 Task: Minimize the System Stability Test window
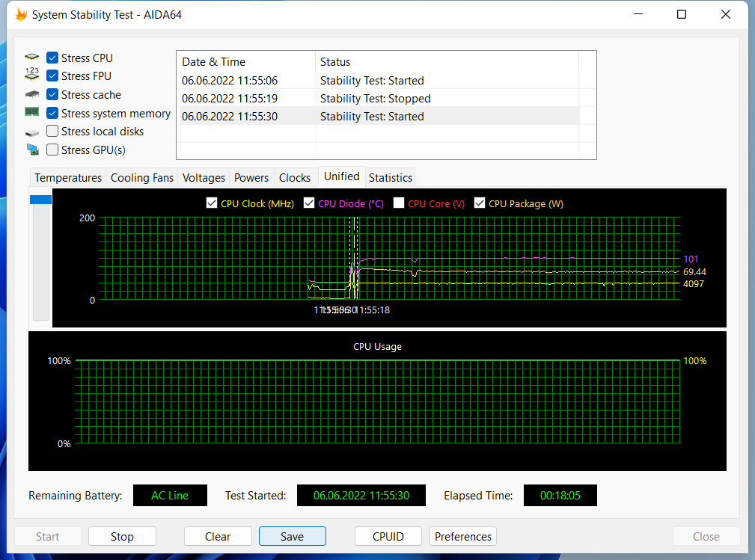(638, 14)
